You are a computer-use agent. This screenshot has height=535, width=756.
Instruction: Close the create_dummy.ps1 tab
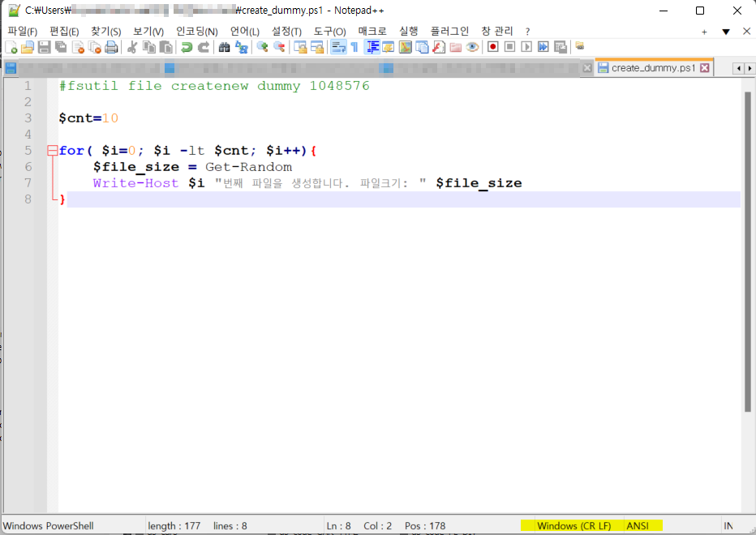coord(704,68)
